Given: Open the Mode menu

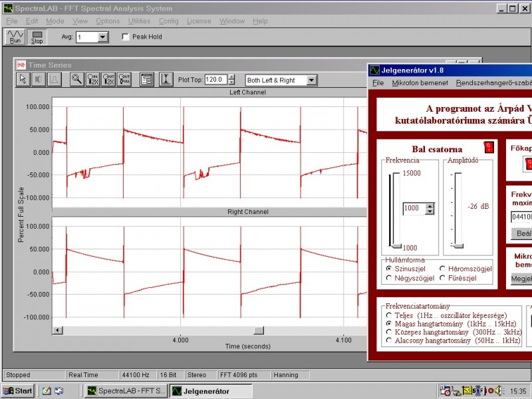Looking at the screenshot, I should 55,21.
